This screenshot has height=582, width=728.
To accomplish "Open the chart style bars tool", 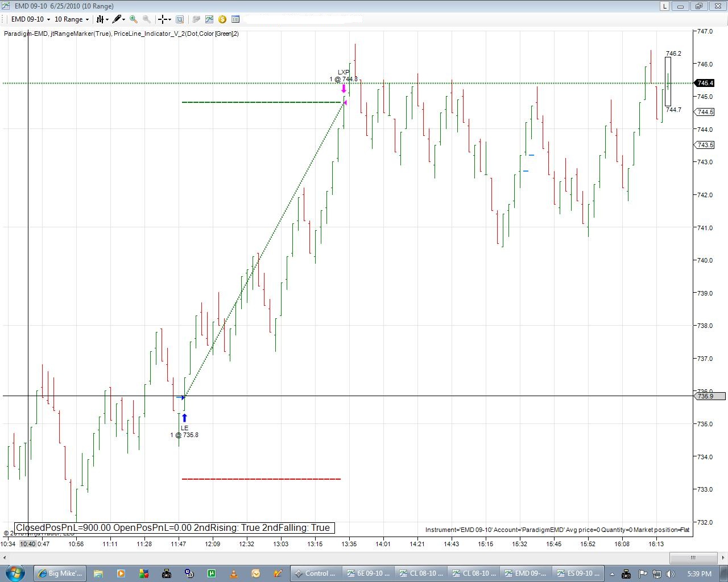I will point(100,19).
